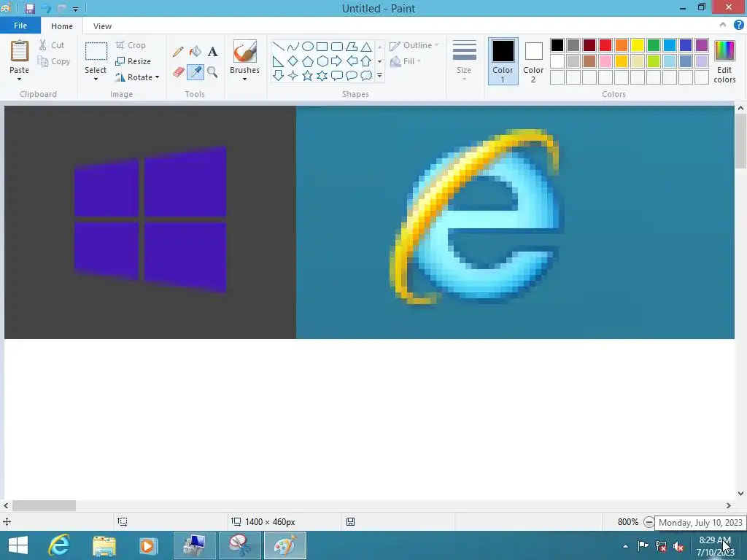This screenshot has height=560, width=747.
Task: Choose the Down arrow shape
Action: point(278,75)
